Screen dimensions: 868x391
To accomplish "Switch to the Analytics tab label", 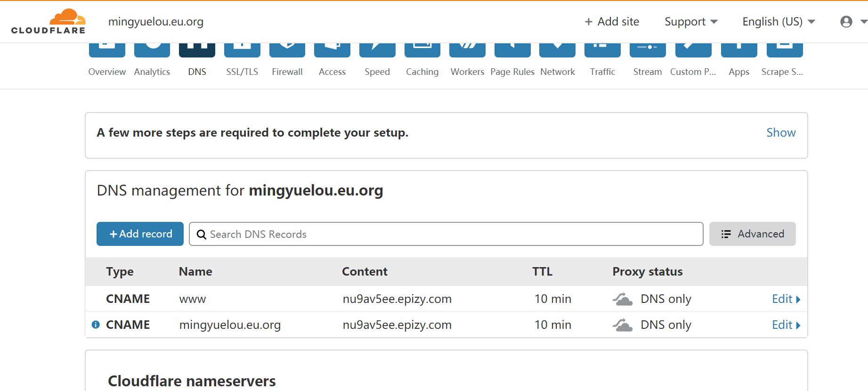I will click(x=152, y=72).
